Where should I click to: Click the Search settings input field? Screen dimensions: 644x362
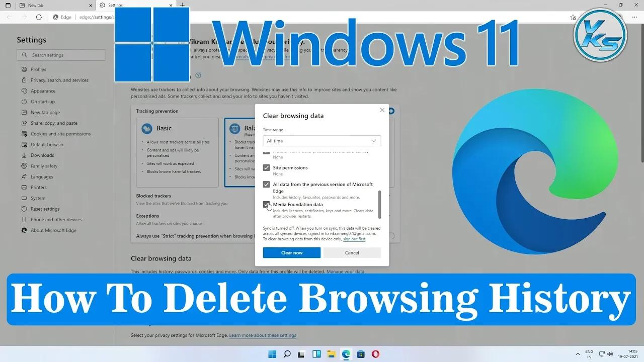coord(61,55)
